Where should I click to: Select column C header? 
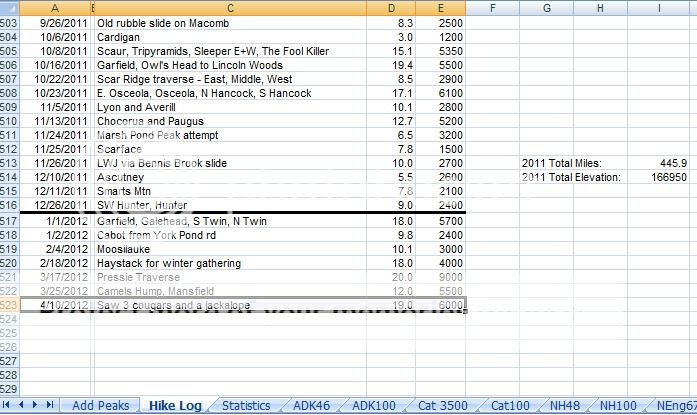click(x=230, y=8)
